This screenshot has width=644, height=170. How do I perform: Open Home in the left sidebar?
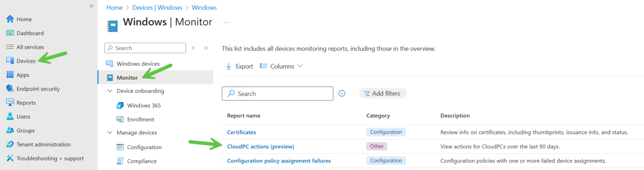pos(24,19)
